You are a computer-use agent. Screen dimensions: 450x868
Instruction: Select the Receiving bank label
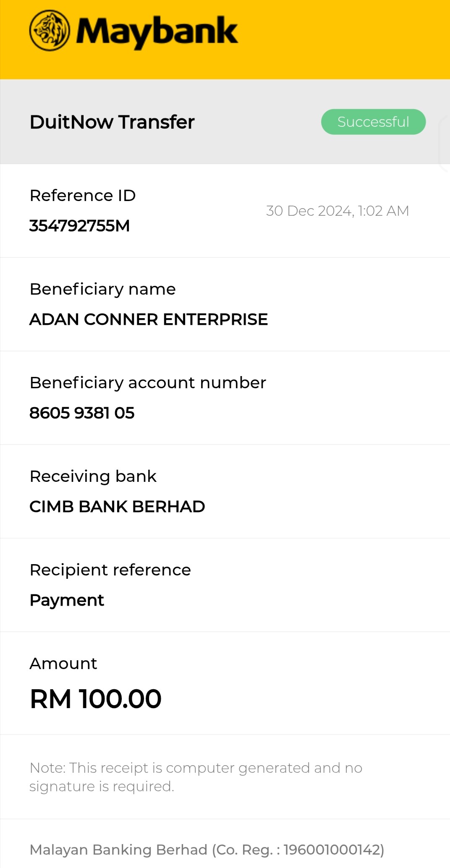coord(93,476)
